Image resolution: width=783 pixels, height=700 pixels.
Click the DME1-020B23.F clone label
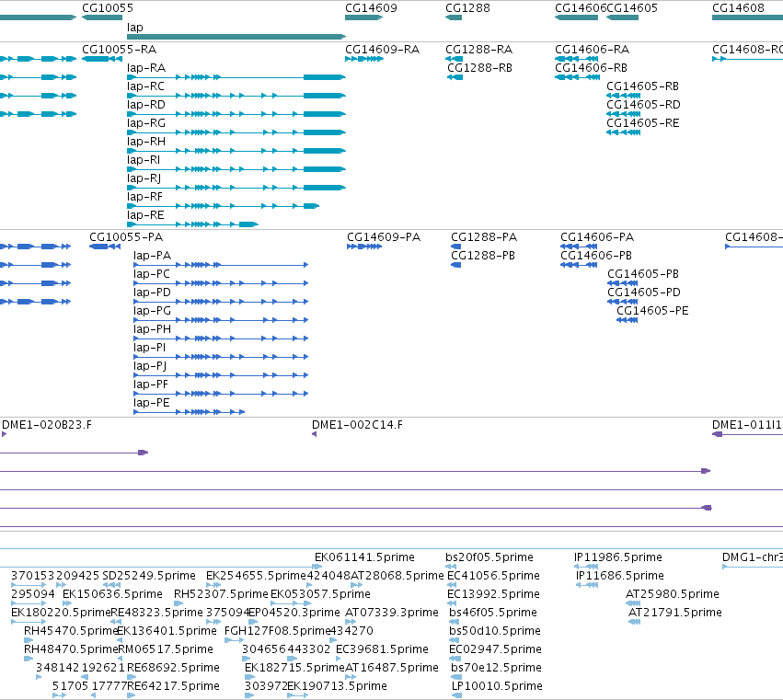click(x=47, y=425)
